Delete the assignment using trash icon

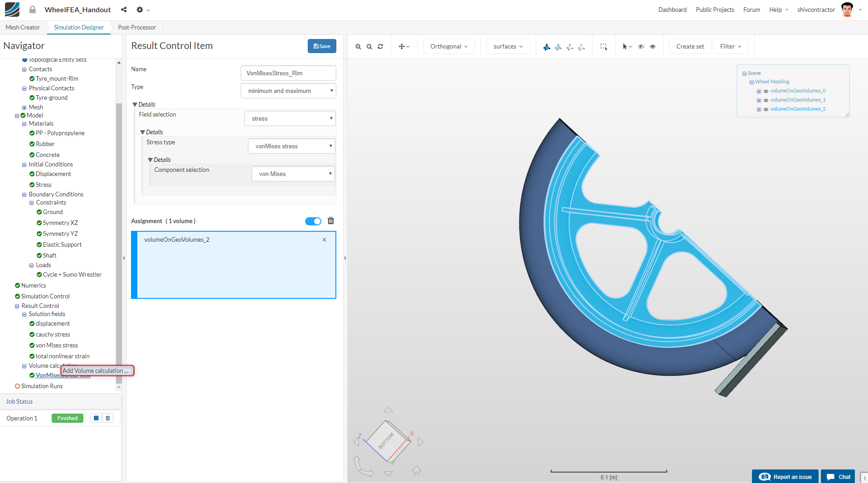(331, 221)
